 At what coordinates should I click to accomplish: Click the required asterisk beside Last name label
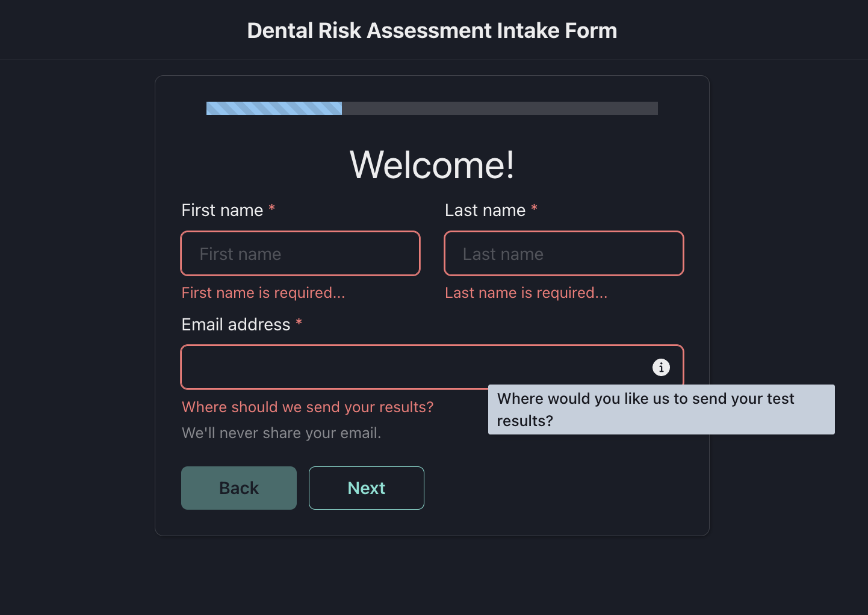[x=534, y=208]
